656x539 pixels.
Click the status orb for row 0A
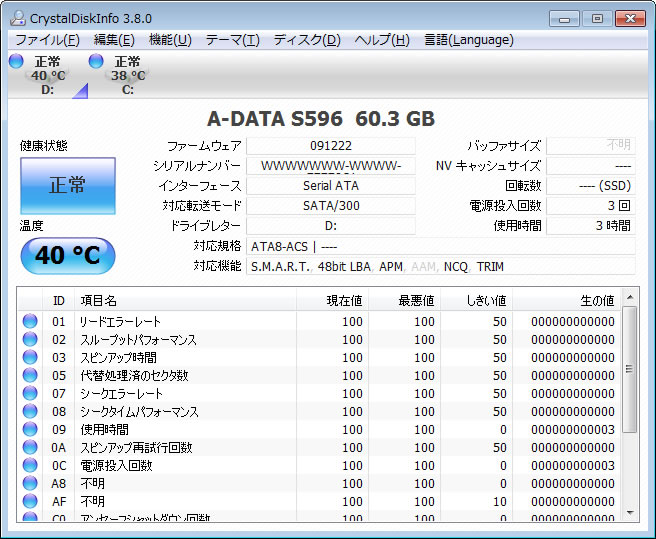[30, 447]
